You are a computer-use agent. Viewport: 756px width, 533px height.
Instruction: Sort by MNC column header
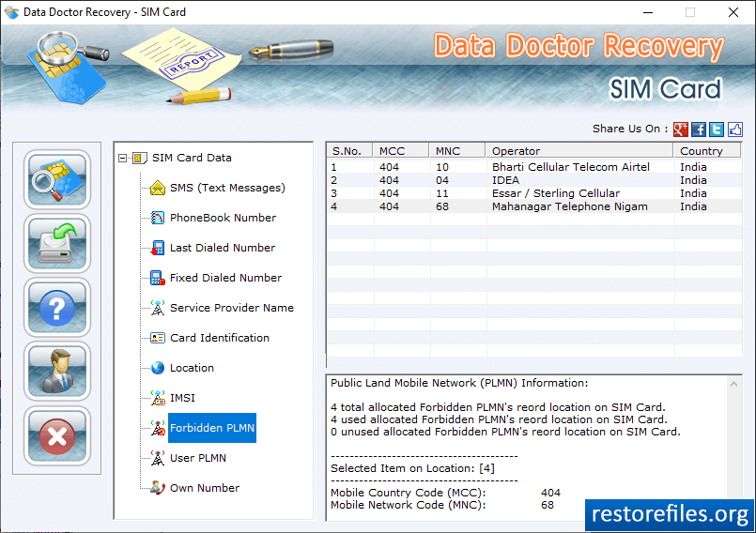point(457,151)
